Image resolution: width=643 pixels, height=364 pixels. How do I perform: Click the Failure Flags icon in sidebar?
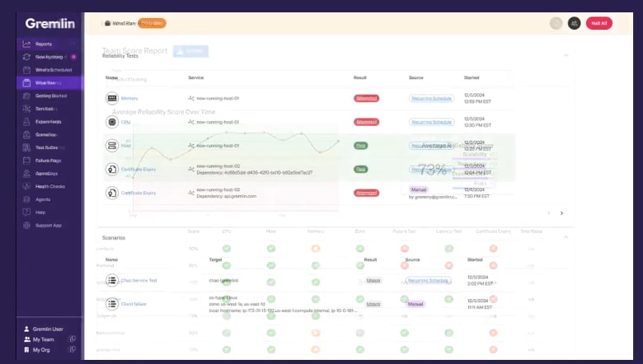point(27,161)
